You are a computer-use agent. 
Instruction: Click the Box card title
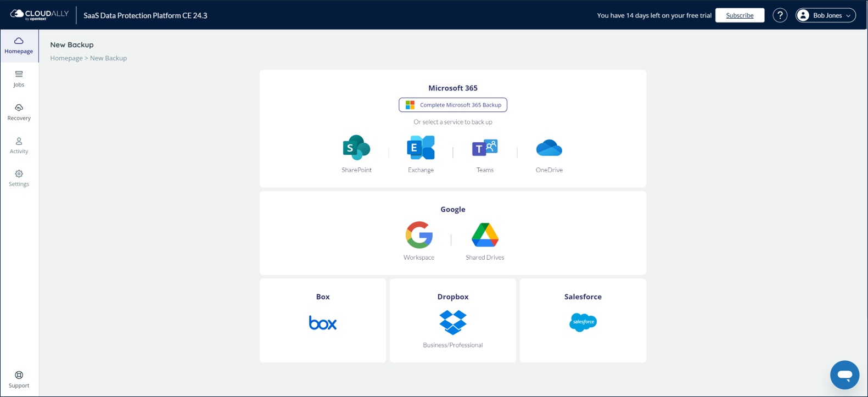pyautogui.click(x=323, y=297)
